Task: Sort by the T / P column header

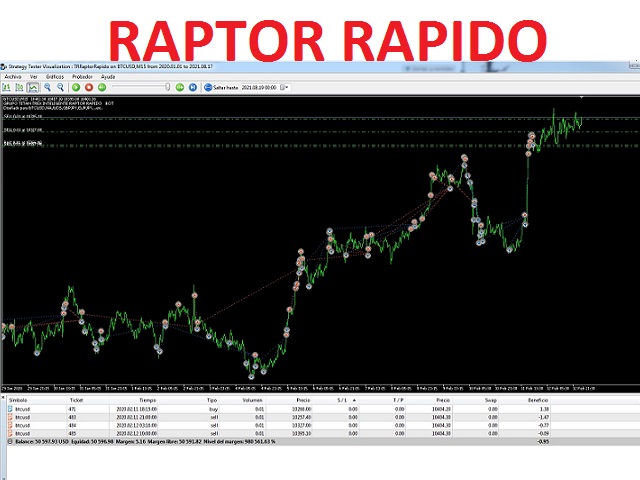Action: click(398, 400)
